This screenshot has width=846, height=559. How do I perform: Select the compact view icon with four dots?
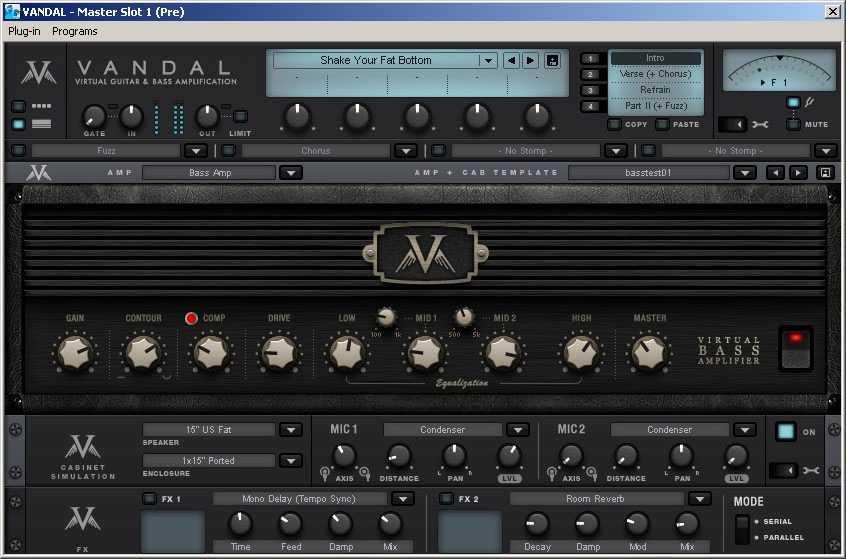42,106
